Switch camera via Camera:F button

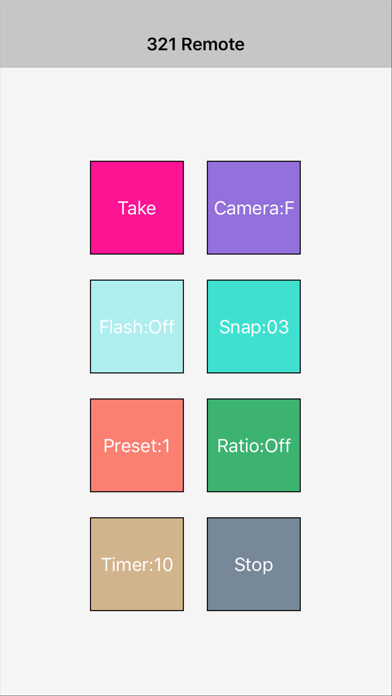pyautogui.click(x=253, y=208)
